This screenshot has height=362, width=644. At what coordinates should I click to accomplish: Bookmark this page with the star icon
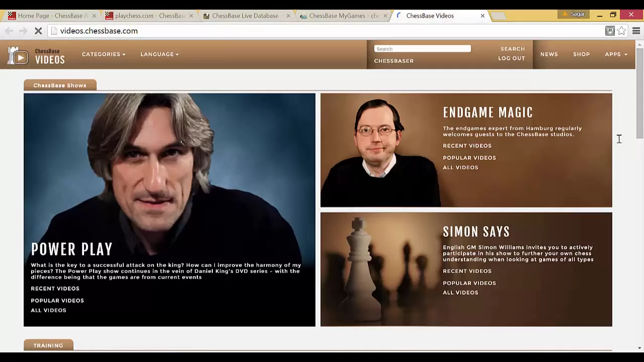[x=622, y=31]
